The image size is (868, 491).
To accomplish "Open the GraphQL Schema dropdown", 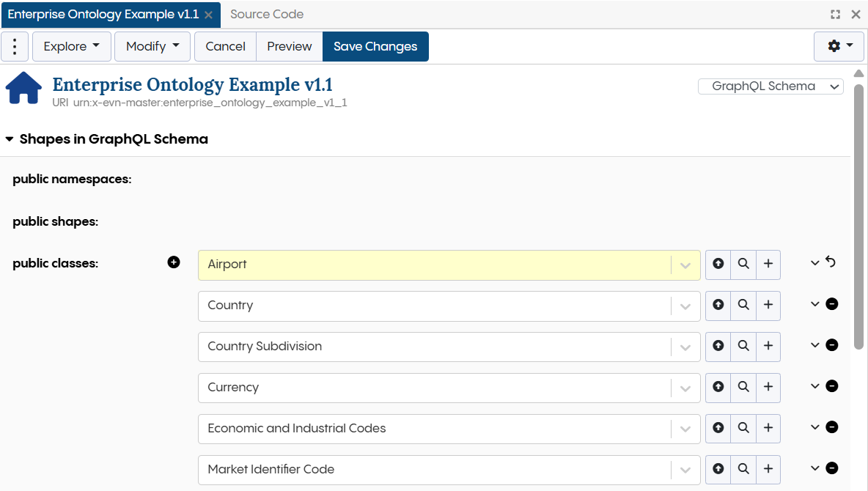I will point(770,86).
